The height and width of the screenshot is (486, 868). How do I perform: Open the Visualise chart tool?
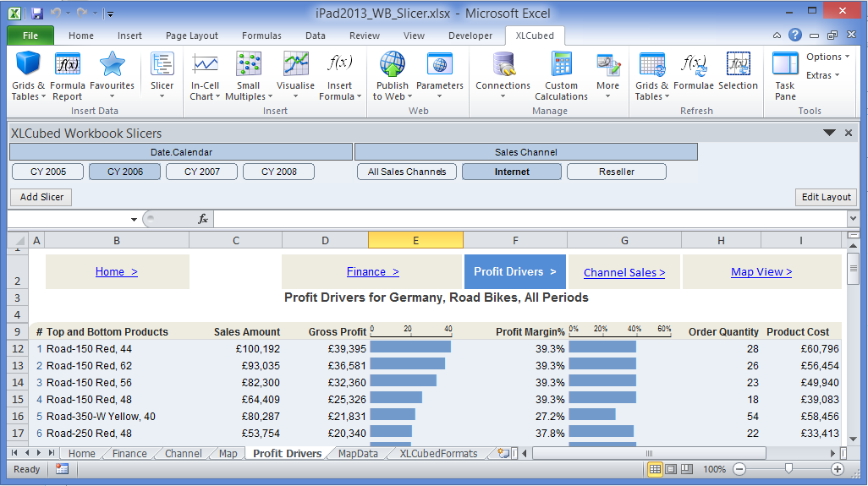[x=295, y=76]
